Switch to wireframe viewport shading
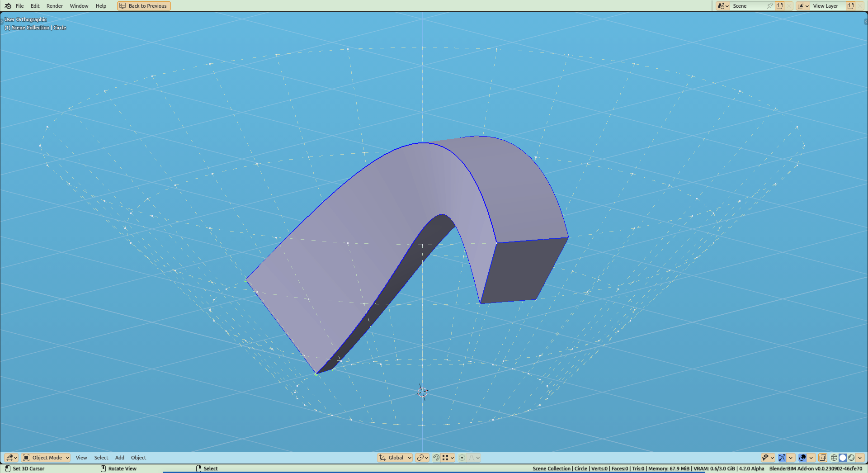 pyautogui.click(x=834, y=458)
